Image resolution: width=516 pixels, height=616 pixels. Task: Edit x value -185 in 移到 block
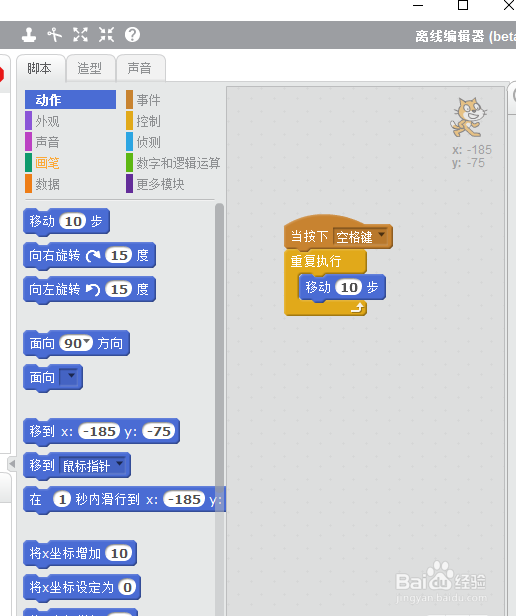tap(99, 431)
